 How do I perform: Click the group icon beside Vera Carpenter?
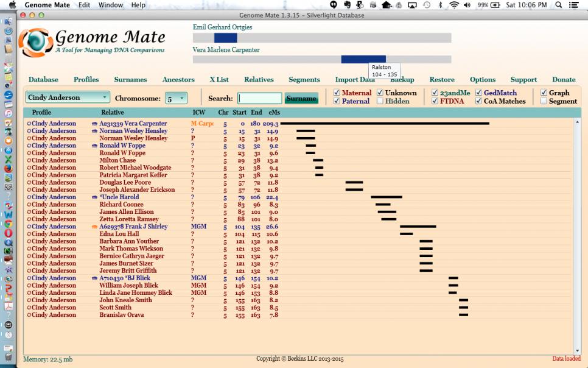(x=94, y=124)
